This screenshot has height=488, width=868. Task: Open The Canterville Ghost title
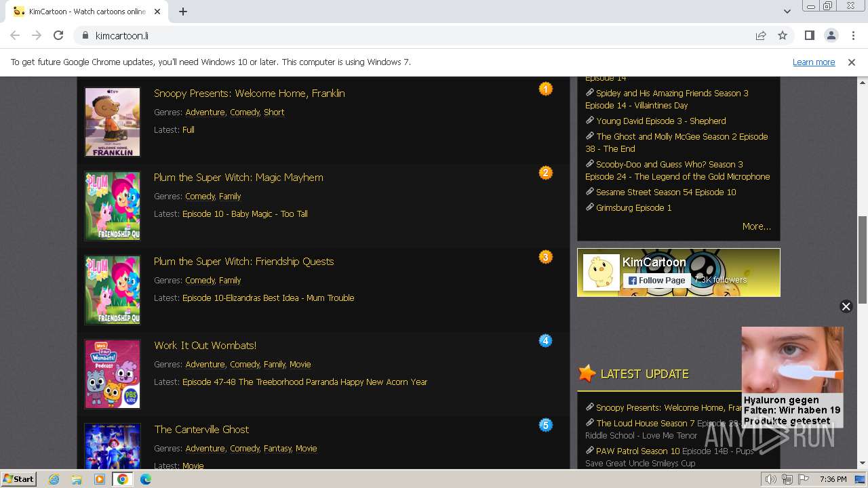(201, 430)
